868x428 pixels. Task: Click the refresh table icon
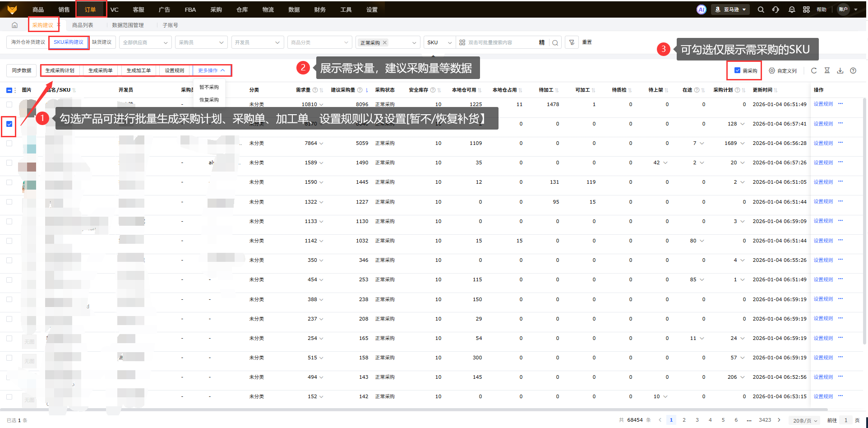814,70
